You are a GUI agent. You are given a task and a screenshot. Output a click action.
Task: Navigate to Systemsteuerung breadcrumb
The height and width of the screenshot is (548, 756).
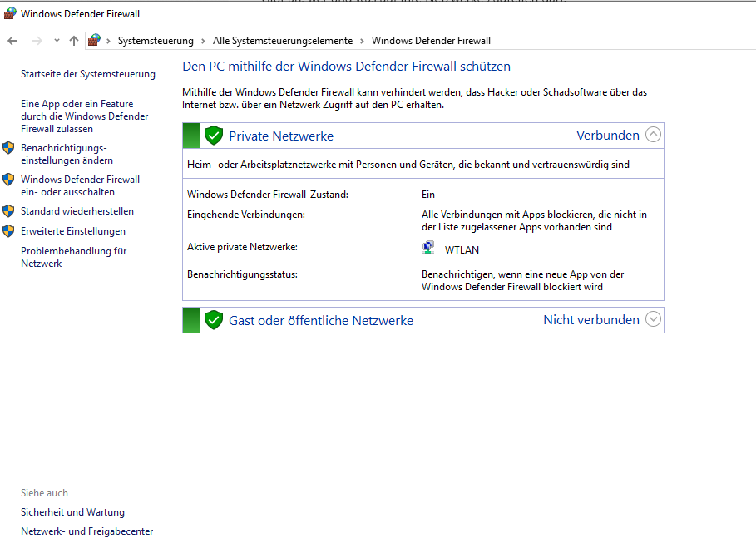156,41
